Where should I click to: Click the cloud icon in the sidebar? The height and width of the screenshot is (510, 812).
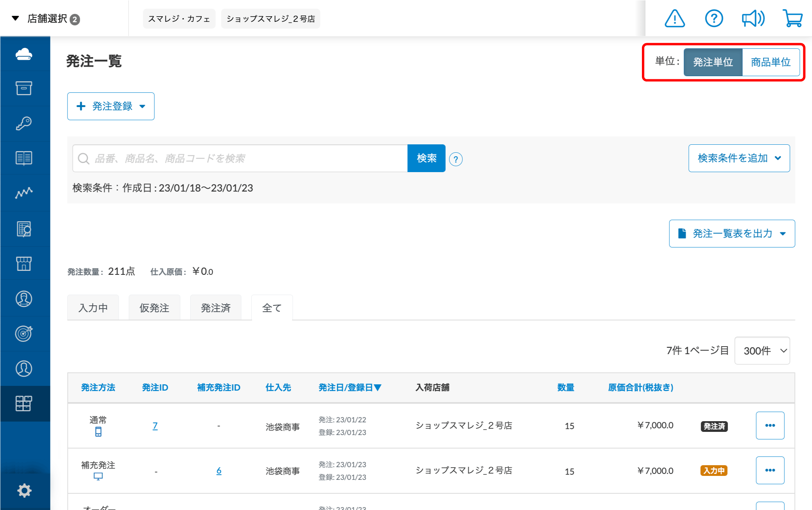coord(24,54)
